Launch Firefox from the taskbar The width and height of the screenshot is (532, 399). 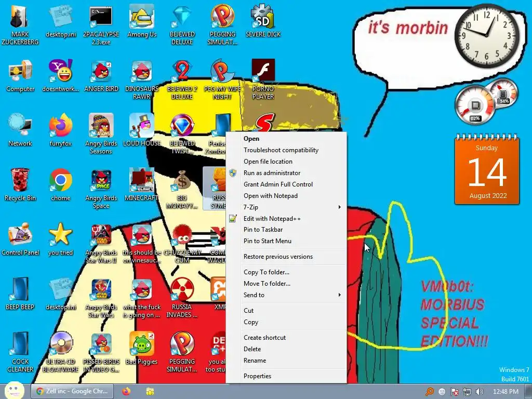point(126,391)
